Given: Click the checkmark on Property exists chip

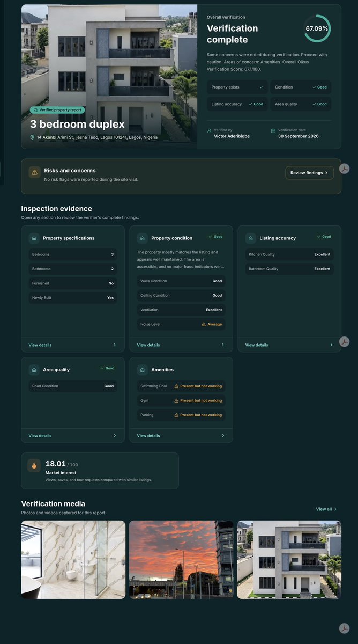Looking at the screenshot, I should coord(261,87).
